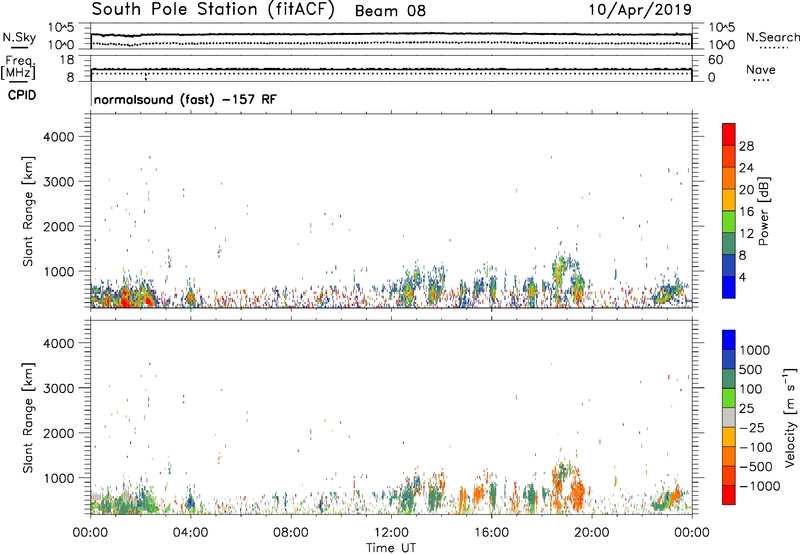The image size is (800, 554).
Task: Click the '18' MHz frequency tick label
Action: (x=67, y=60)
